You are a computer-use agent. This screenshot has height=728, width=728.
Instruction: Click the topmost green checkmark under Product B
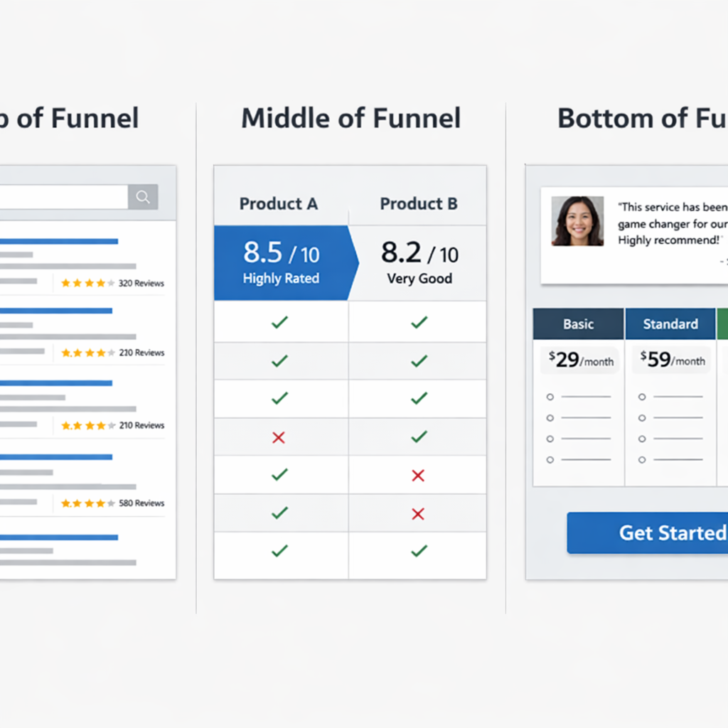pyautogui.click(x=419, y=323)
